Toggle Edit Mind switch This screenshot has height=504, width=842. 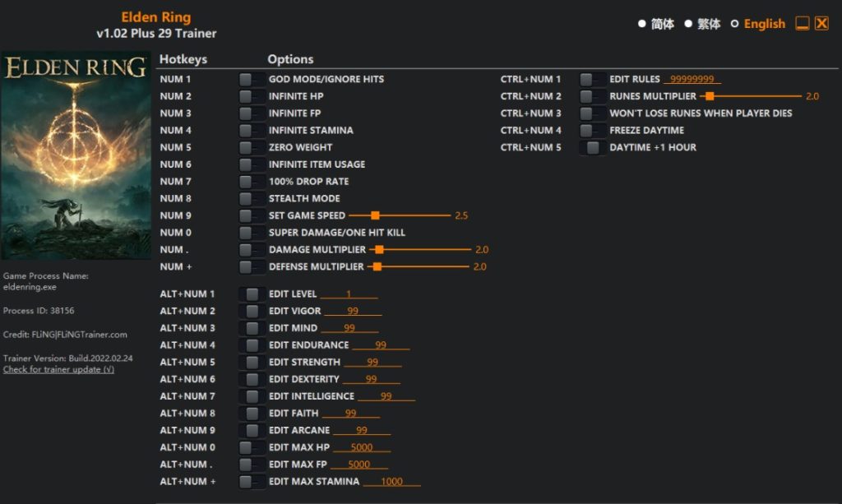coord(252,329)
